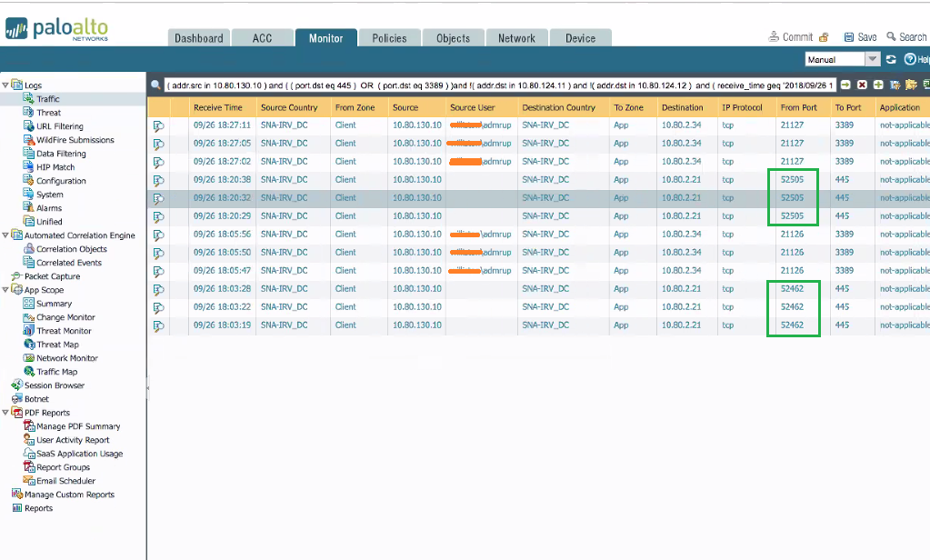
Task: Switch to the Policies tab
Action: click(x=389, y=38)
